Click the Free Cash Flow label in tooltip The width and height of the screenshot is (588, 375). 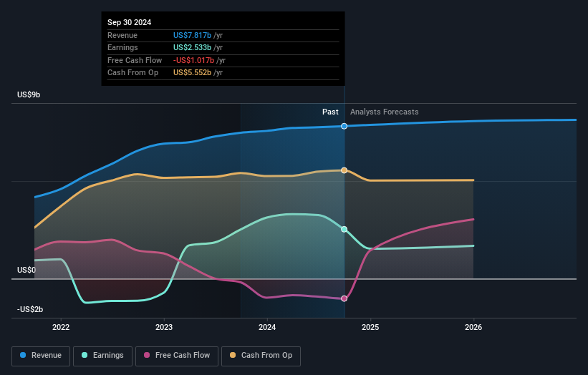[135, 60]
